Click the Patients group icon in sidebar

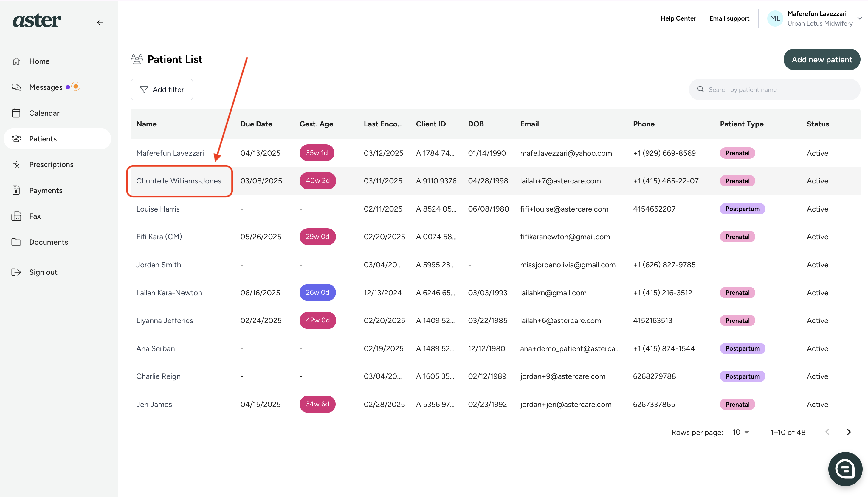point(16,139)
